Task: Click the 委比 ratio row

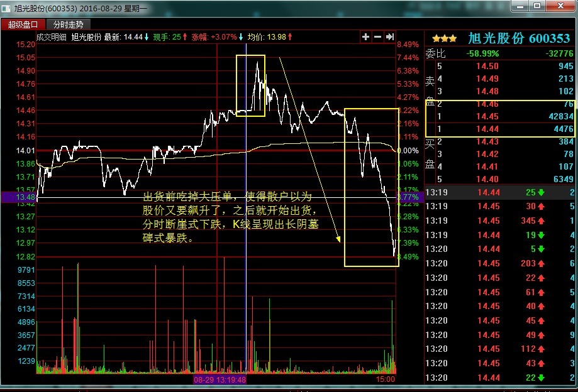Action: click(x=500, y=53)
